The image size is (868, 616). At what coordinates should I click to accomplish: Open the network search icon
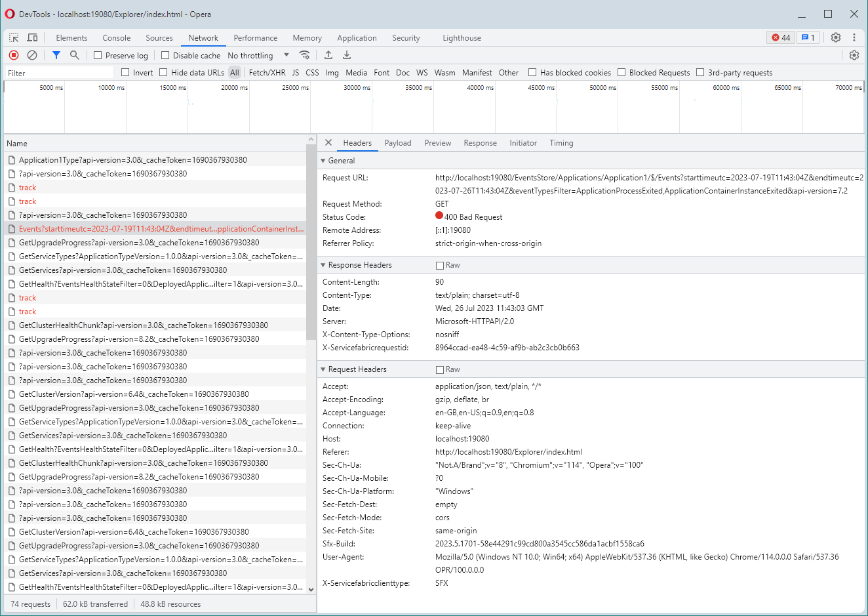73,55
